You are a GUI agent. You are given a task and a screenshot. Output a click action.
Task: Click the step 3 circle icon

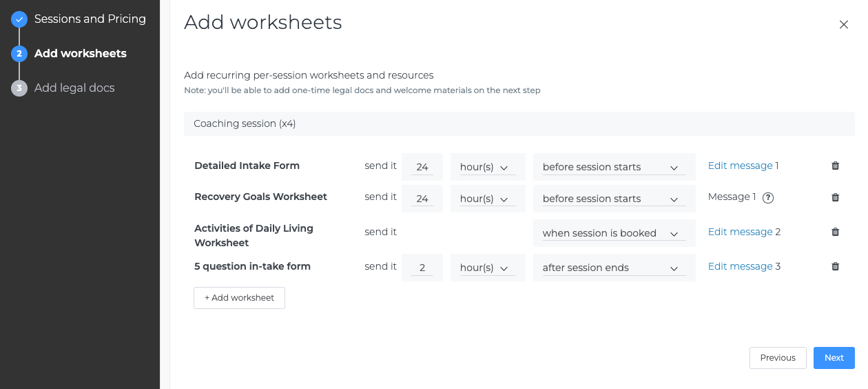19,88
